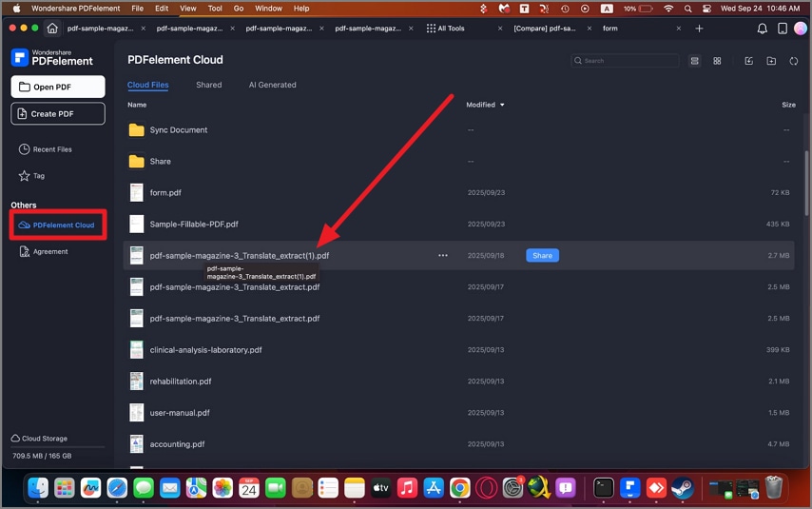Refresh the cloud file list
812x509 pixels.
pyautogui.click(x=793, y=61)
